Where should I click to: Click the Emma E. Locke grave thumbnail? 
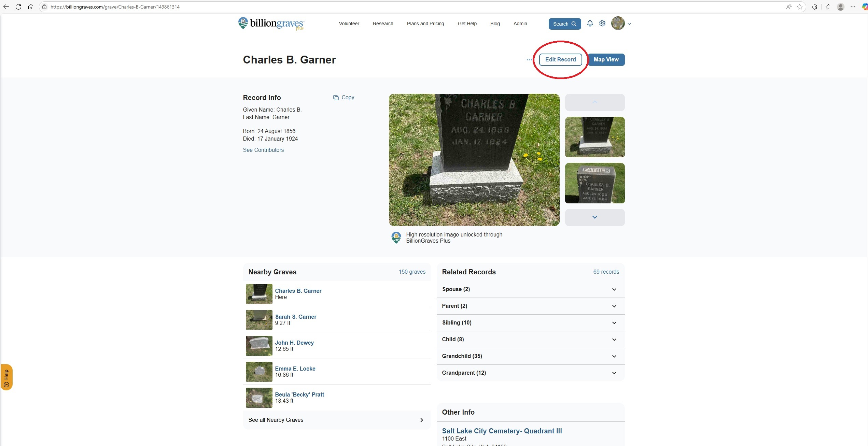point(259,372)
